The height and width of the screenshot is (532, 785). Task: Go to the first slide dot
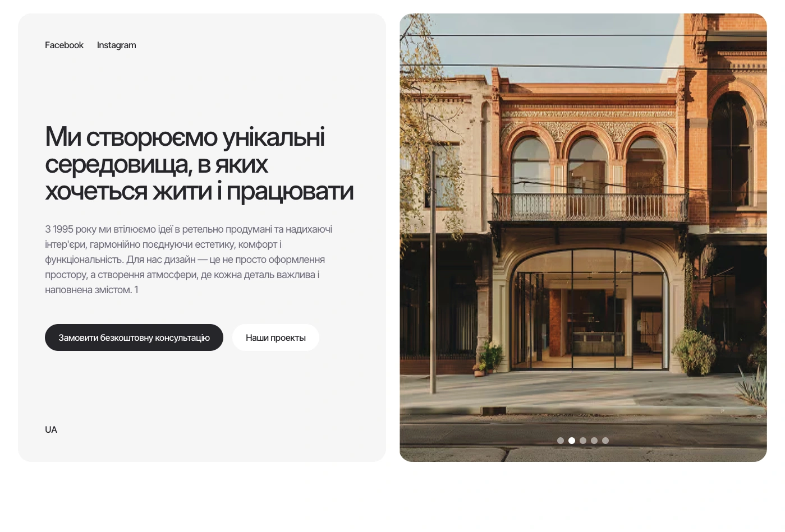click(x=561, y=441)
